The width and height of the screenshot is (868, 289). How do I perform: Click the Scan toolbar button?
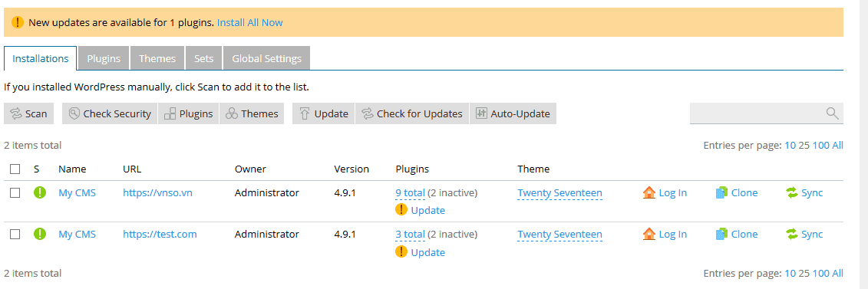pyautogui.click(x=29, y=113)
